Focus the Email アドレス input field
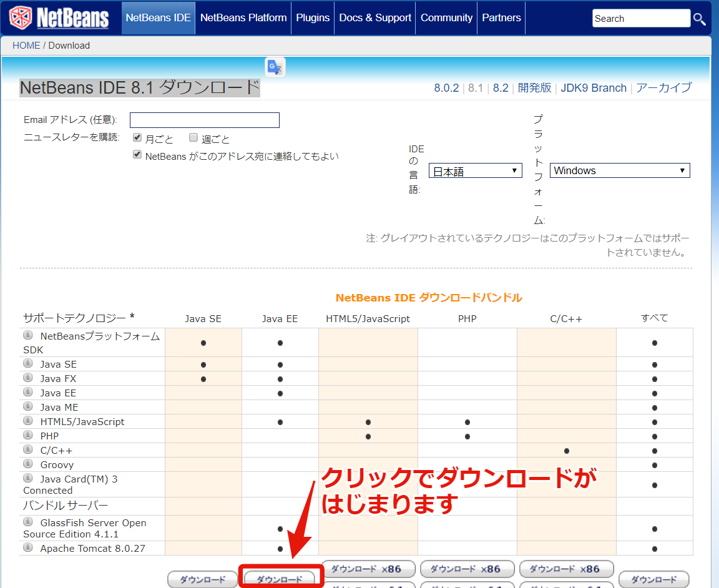 point(205,120)
